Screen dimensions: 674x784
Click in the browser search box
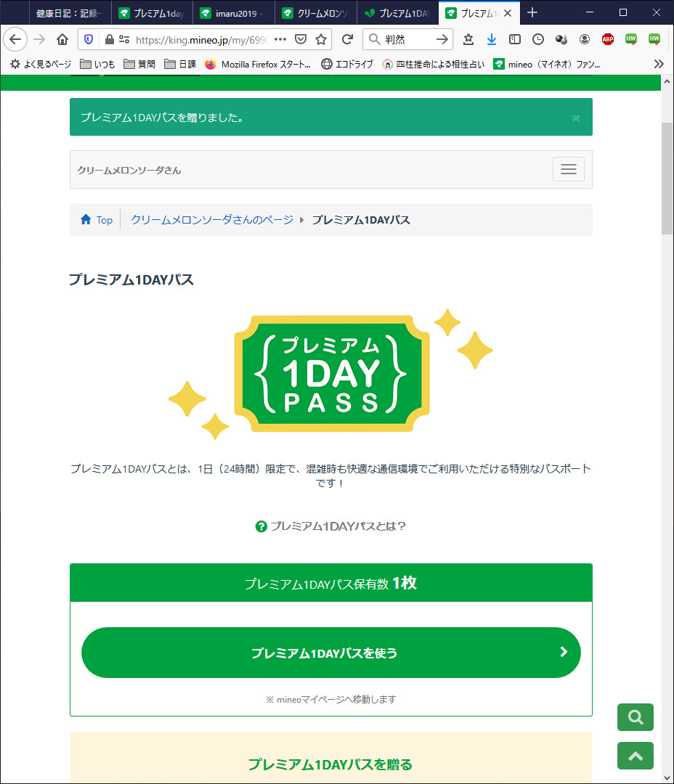[x=407, y=39]
